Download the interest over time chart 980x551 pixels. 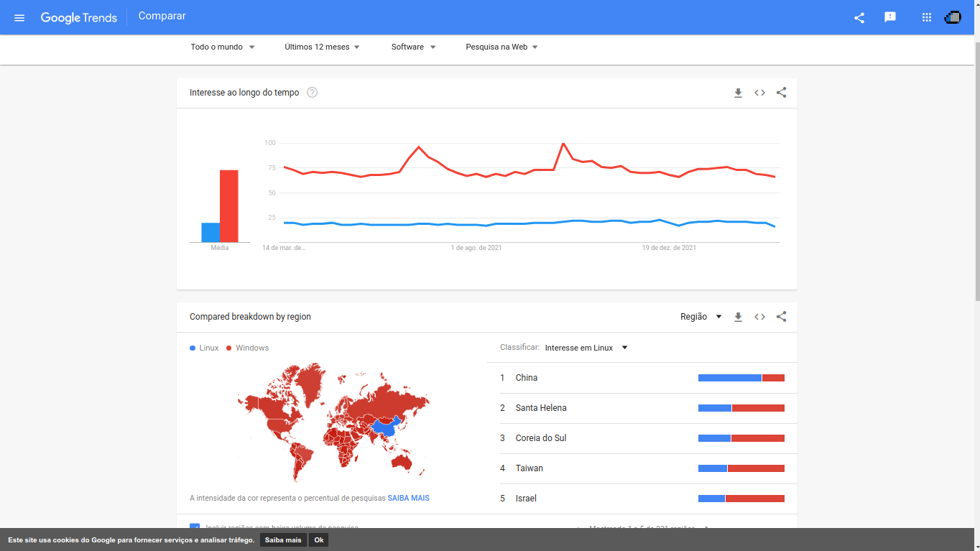[738, 93]
